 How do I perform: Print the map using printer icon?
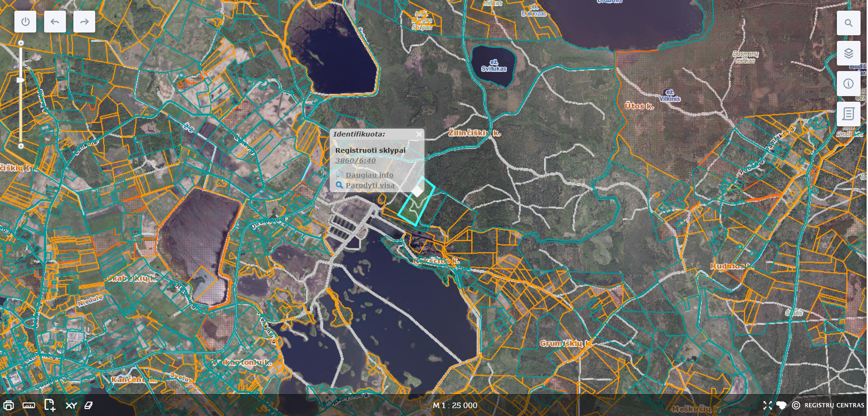pyautogui.click(x=8, y=405)
